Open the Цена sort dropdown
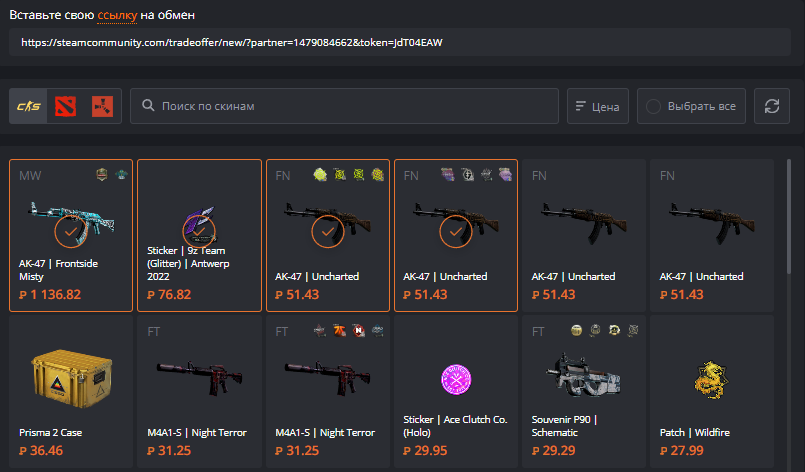 [598, 106]
